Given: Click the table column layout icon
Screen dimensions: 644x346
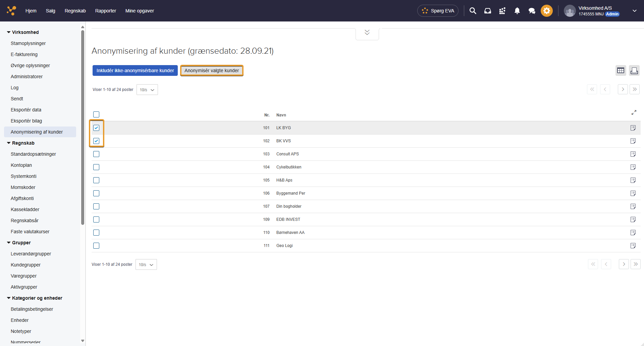Looking at the screenshot, I should pyautogui.click(x=621, y=70).
